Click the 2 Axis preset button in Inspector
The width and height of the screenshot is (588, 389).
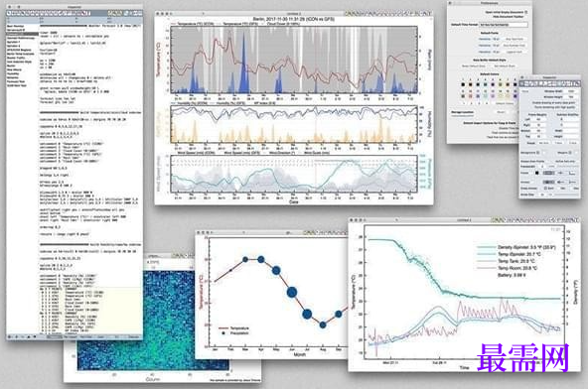(x=573, y=143)
